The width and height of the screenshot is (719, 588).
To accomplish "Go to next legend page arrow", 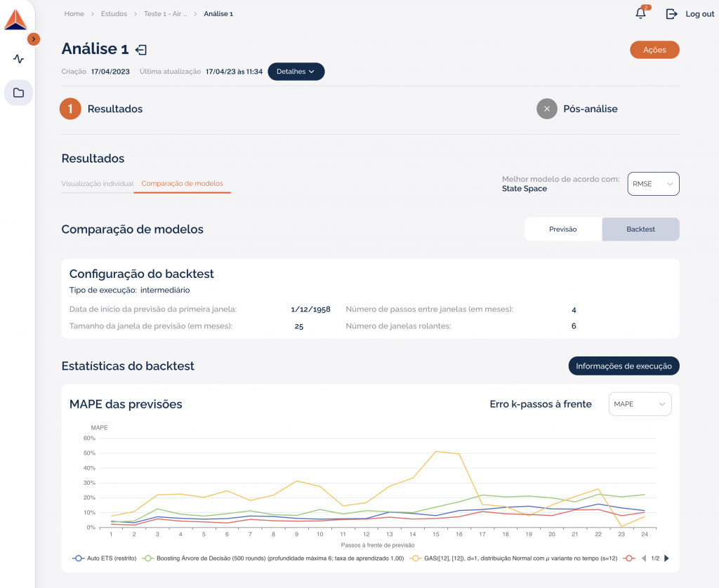I will coord(667,559).
